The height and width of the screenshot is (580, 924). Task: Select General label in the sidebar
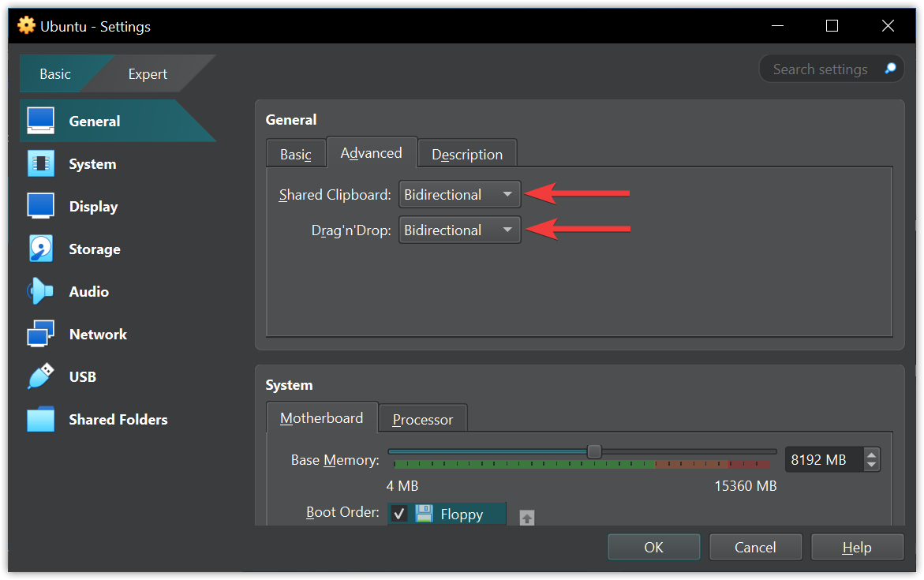[x=95, y=121]
